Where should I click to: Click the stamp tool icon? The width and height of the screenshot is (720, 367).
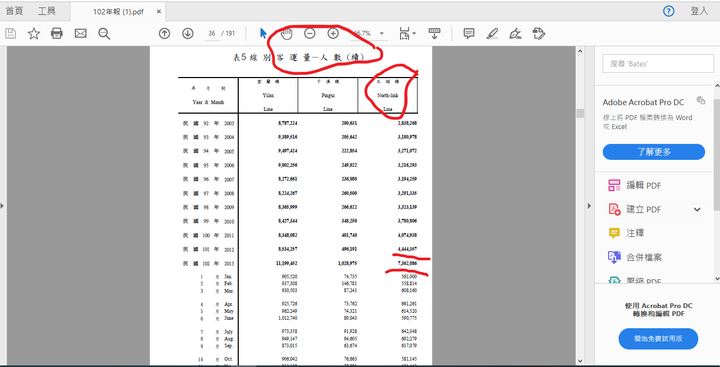point(539,34)
